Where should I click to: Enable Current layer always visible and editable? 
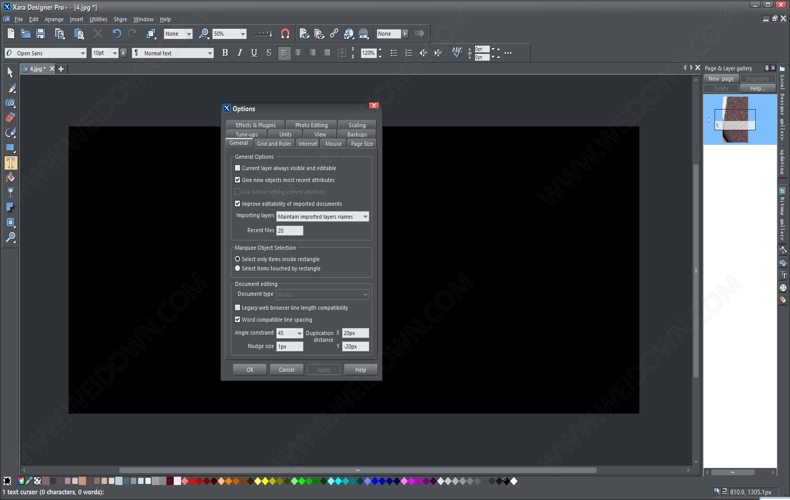pyautogui.click(x=238, y=168)
